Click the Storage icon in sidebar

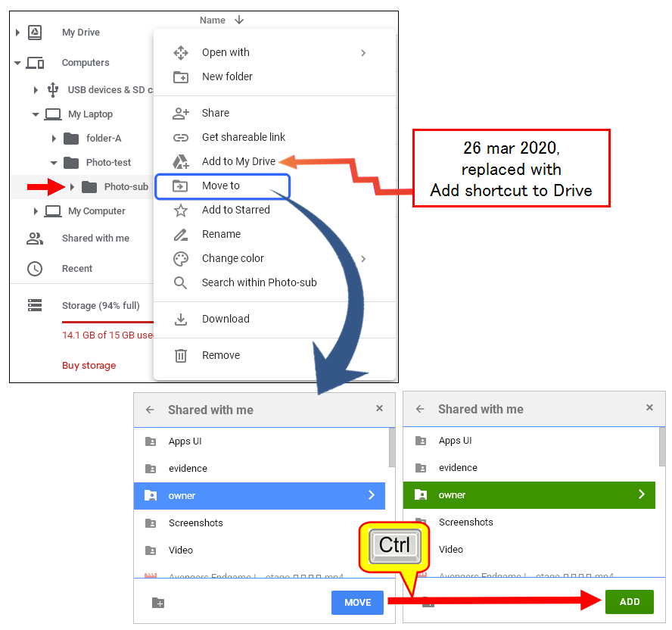point(35,305)
